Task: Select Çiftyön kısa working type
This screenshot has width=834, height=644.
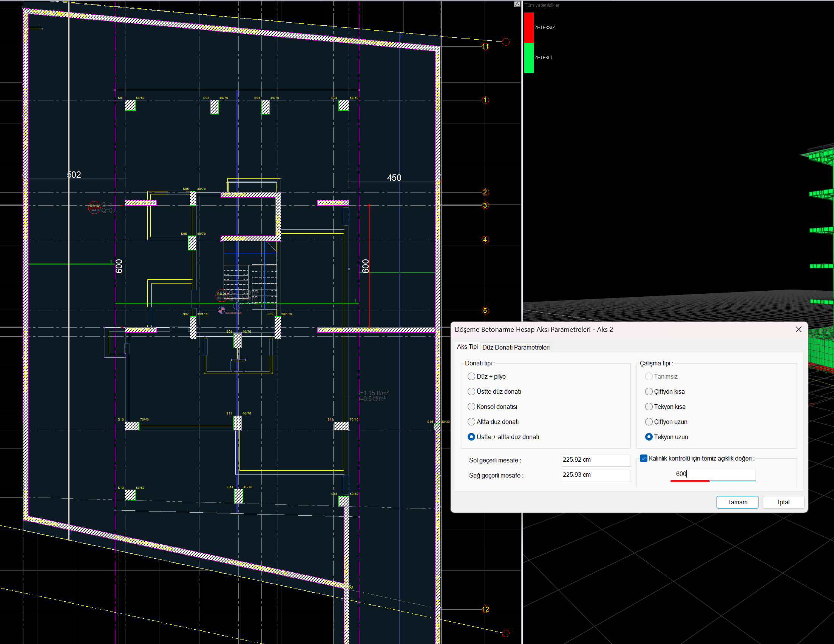Action: 665,392
